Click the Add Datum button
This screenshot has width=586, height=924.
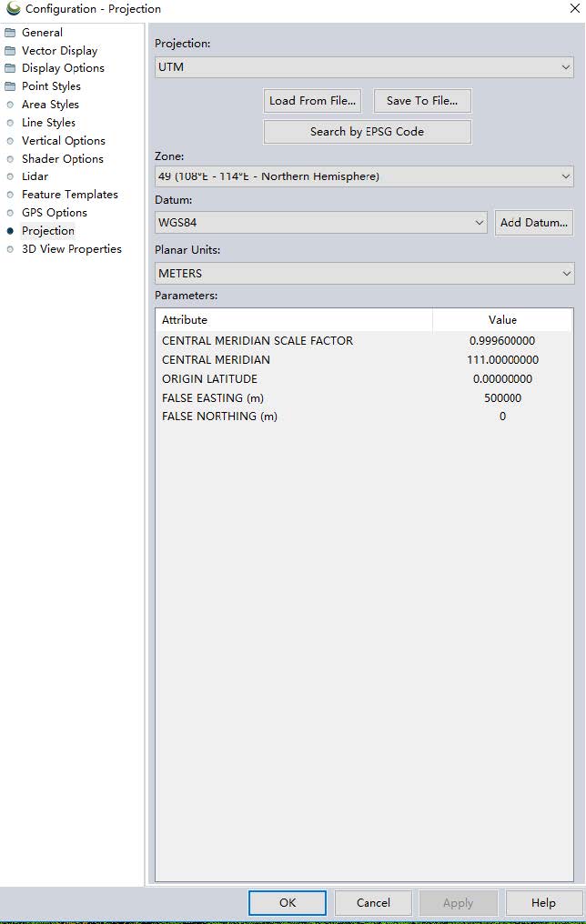[533, 223]
